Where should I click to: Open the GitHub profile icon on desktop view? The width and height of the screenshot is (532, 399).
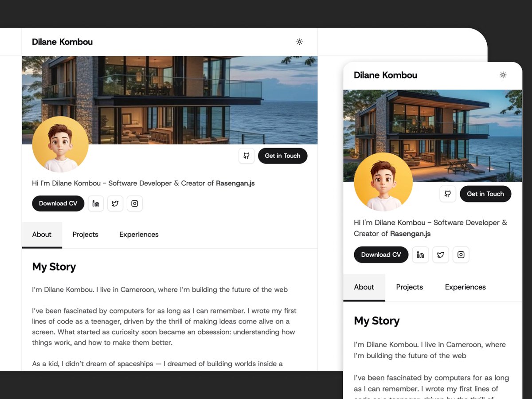[x=246, y=156]
